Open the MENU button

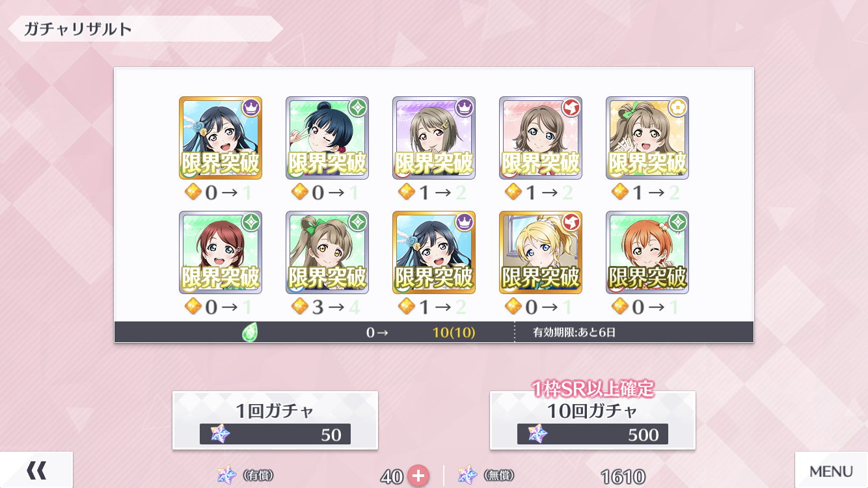831,470
